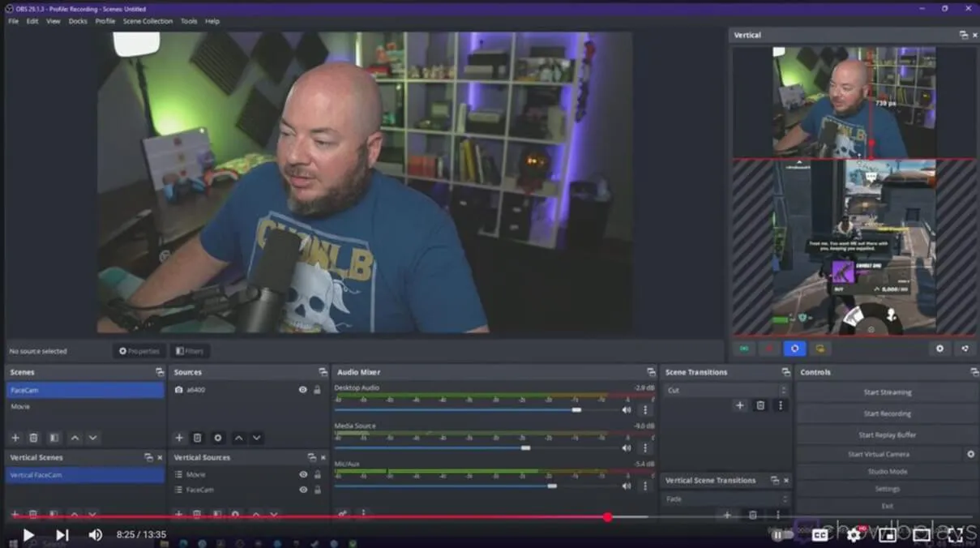Viewport: 980px width, 548px height.
Task: Hide the a6400 source using the eye icon
Action: 302,390
